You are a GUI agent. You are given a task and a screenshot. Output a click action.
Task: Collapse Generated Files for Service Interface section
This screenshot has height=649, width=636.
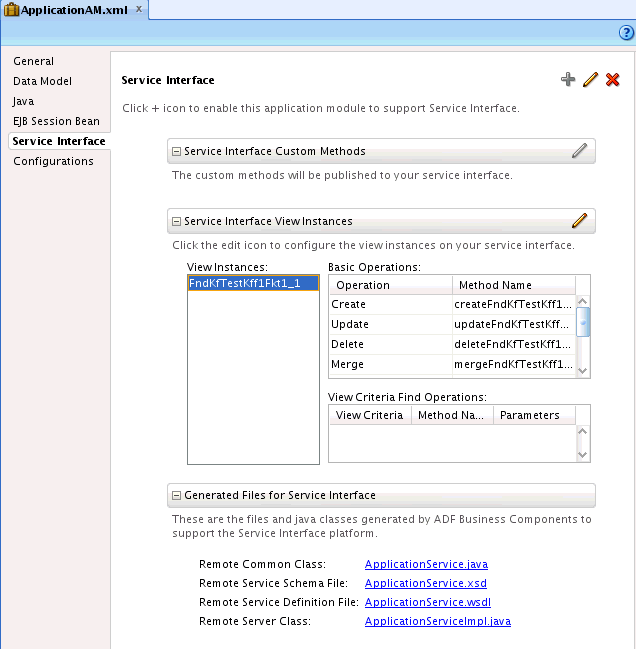(176, 495)
